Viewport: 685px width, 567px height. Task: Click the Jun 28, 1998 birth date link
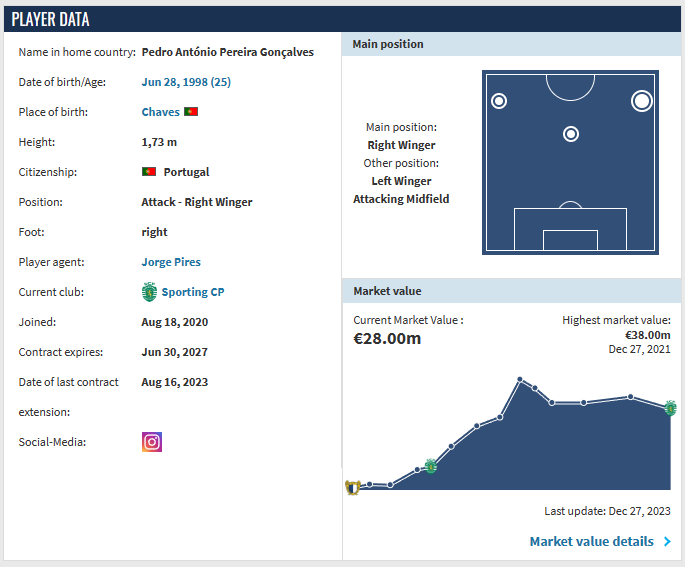tap(174, 82)
